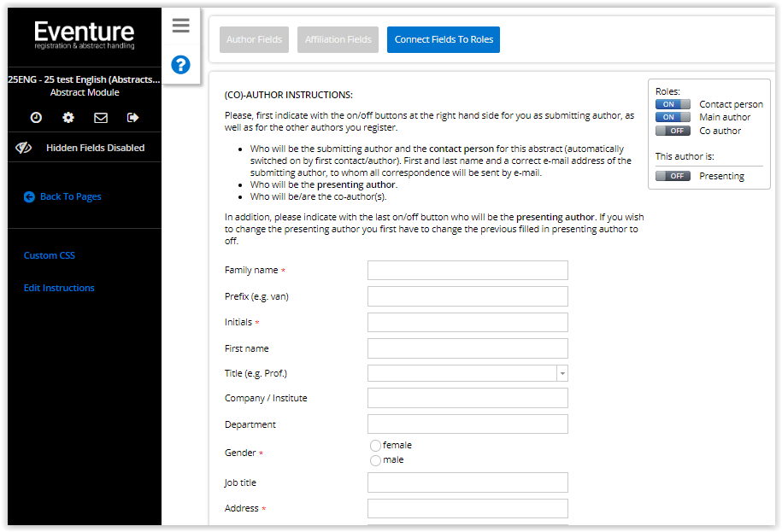Click the 'Roles:' heading text
This screenshot has height=532, width=782.
pyautogui.click(x=667, y=91)
